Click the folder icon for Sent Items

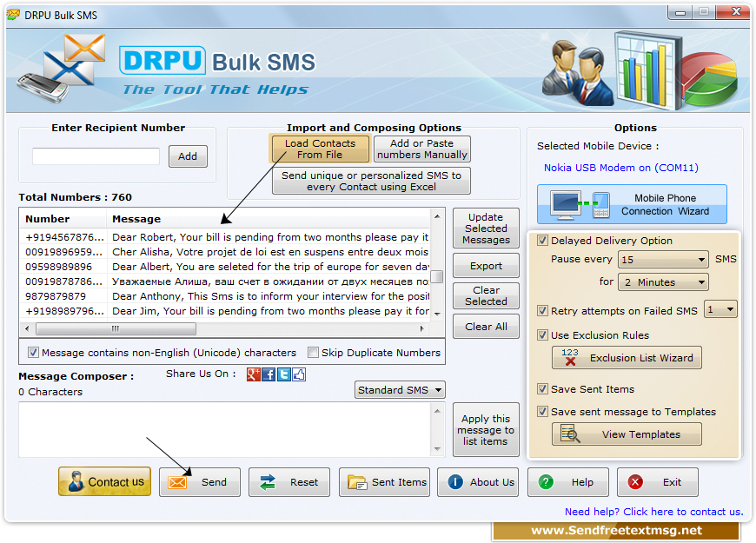click(357, 482)
